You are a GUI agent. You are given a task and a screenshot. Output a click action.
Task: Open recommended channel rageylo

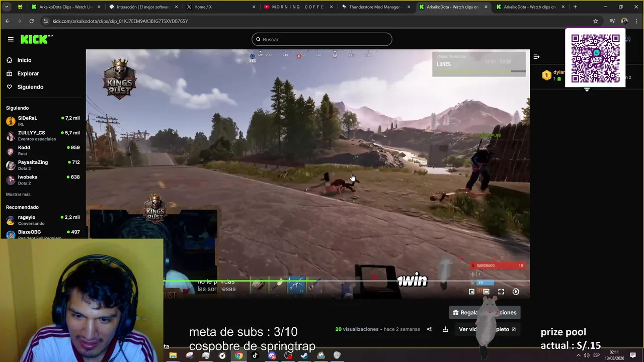(43, 220)
